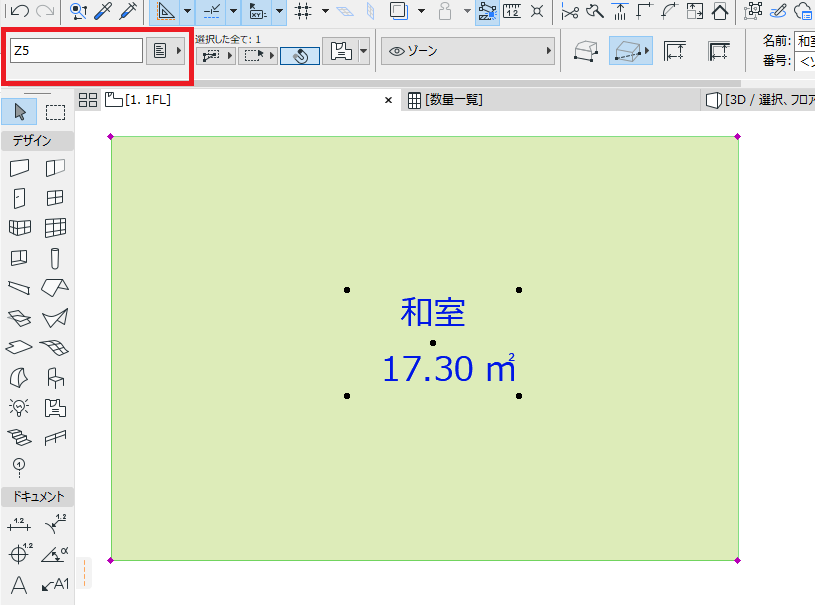Expand the trace reference dropdown arrow
Viewport: 815px width, 605px height.
click(x=422, y=11)
